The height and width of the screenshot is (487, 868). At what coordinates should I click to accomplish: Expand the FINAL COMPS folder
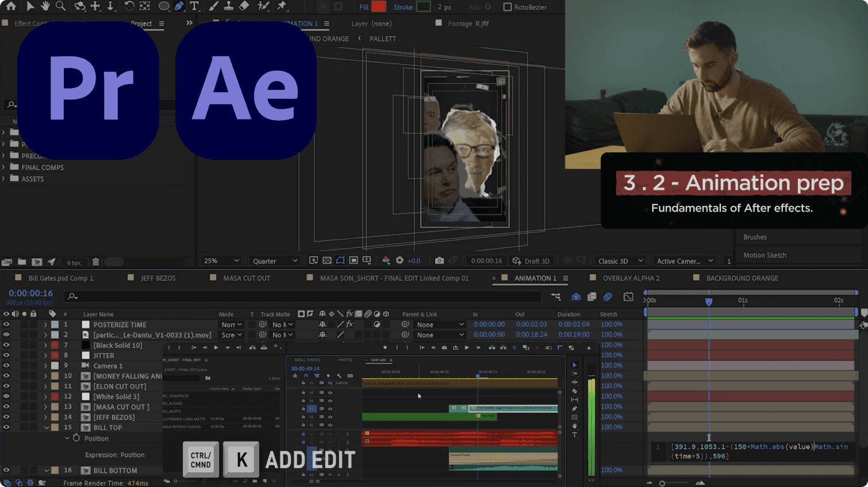click(3, 167)
